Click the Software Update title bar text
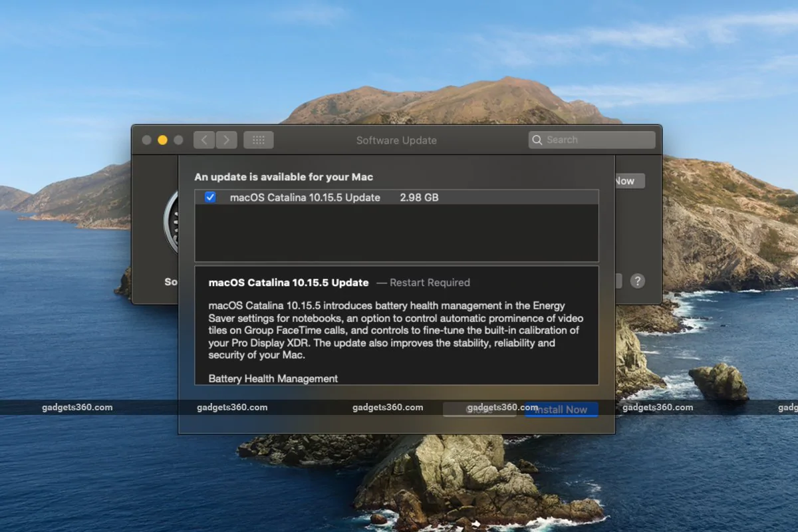 pyautogui.click(x=396, y=140)
